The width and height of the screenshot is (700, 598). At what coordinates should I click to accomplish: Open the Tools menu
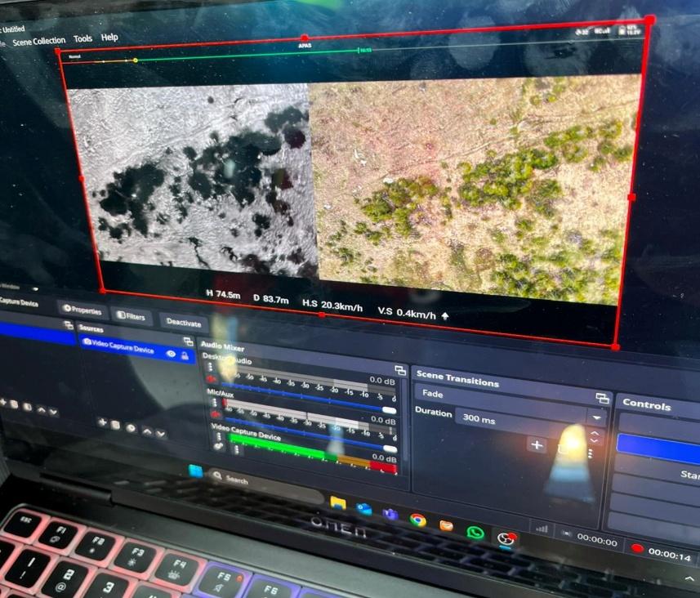pyautogui.click(x=83, y=39)
